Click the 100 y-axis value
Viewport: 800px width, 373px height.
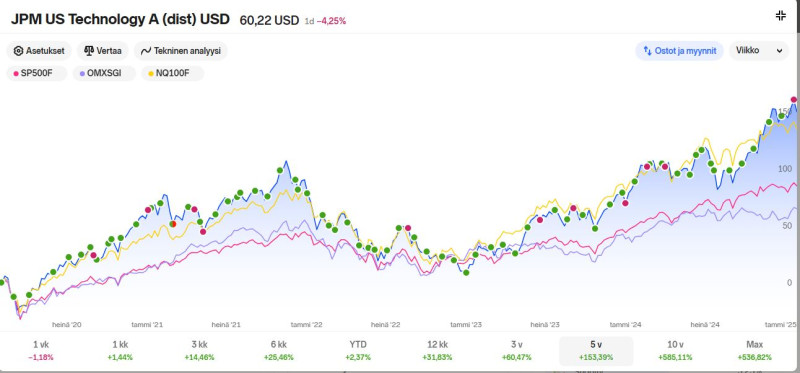pos(784,169)
